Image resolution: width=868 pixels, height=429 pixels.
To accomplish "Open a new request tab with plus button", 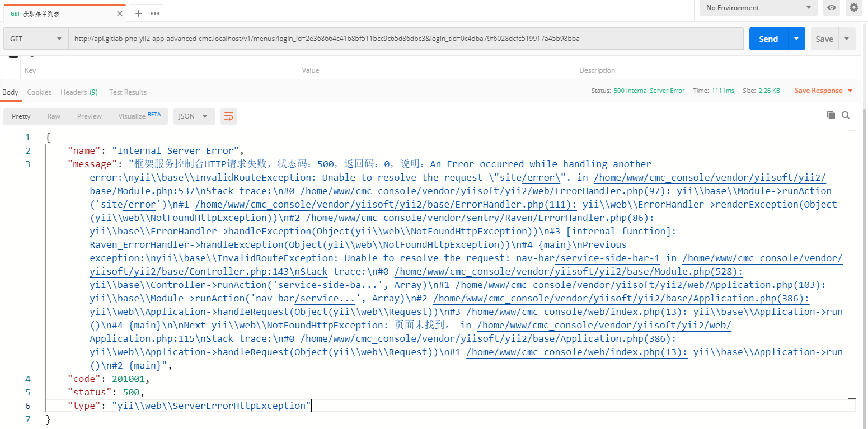I will click(x=138, y=13).
